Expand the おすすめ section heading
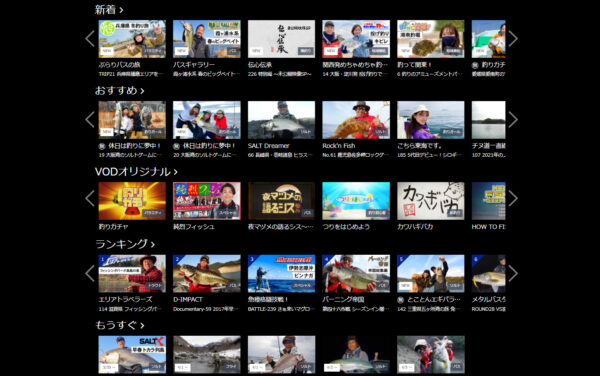This screenshot has width=600, height=376. (120, 91)
